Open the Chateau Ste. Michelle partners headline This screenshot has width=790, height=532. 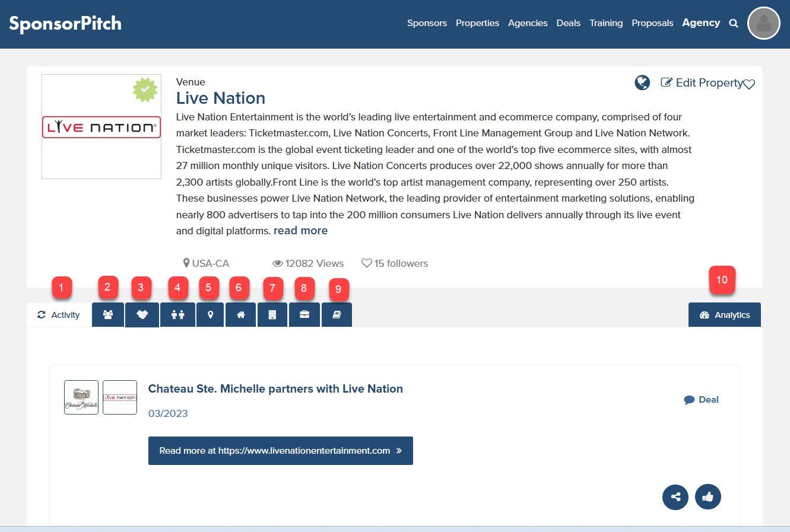[x=275, y=389]
